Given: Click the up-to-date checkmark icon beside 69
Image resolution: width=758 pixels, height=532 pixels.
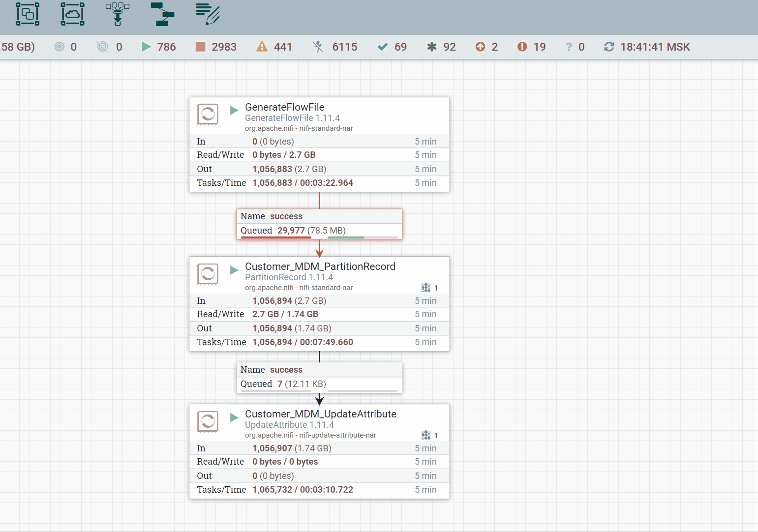Looking at the screenshot, I should click(382, 47).
